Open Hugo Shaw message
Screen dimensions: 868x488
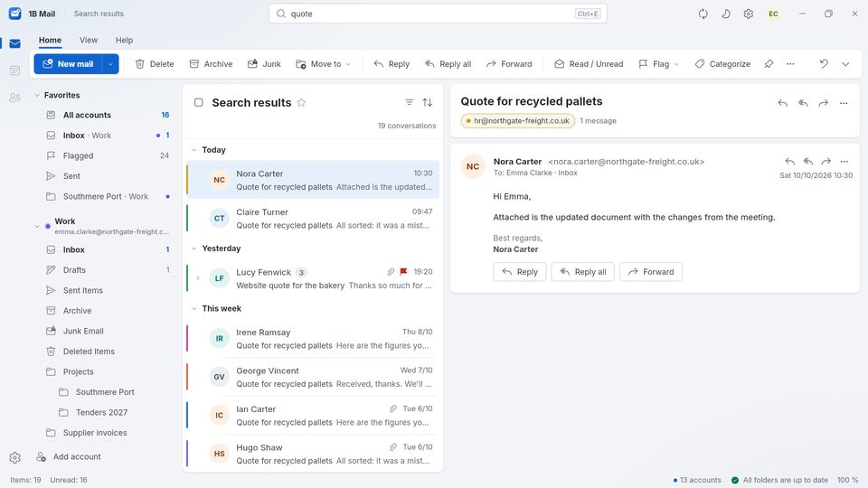(313, 454)
